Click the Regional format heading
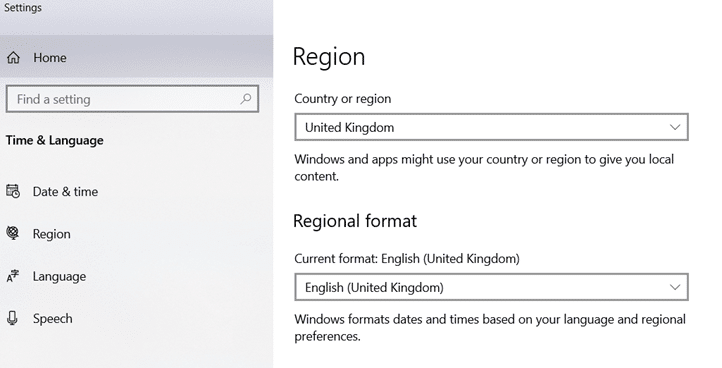Image resolution: width=722 pixels, height=368 pixels. [x=355, y=221]
